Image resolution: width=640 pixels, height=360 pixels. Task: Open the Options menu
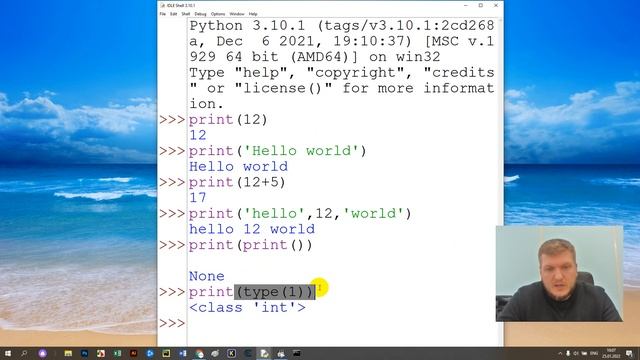(218, 14)
